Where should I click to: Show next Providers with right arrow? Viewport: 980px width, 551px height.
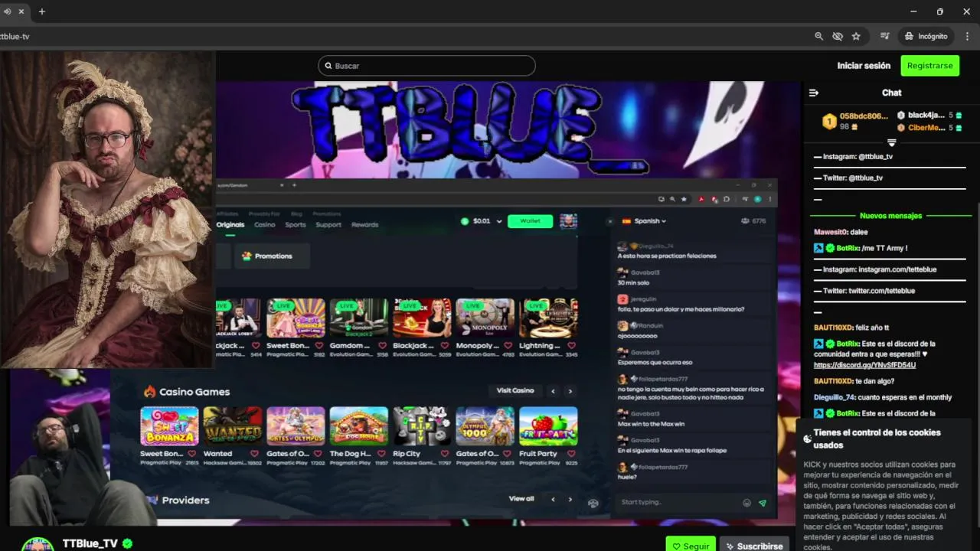(x=570, y=499)
